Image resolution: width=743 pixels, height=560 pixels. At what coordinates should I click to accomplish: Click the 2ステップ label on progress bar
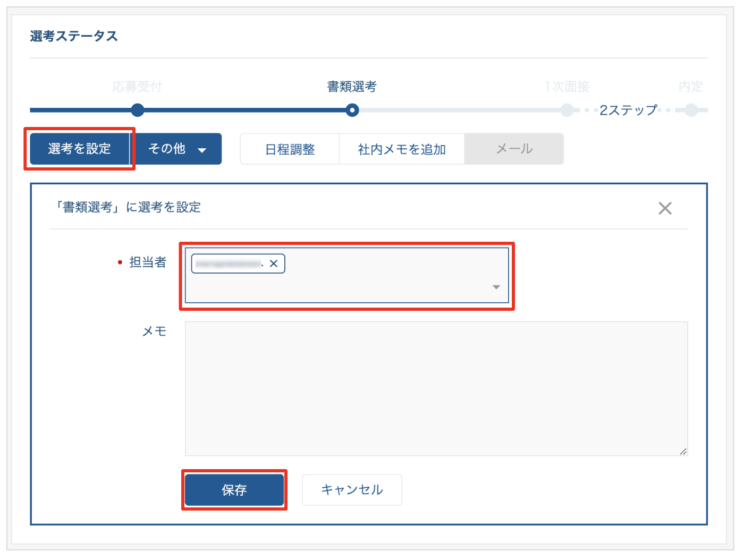click(x=629, y=110)
